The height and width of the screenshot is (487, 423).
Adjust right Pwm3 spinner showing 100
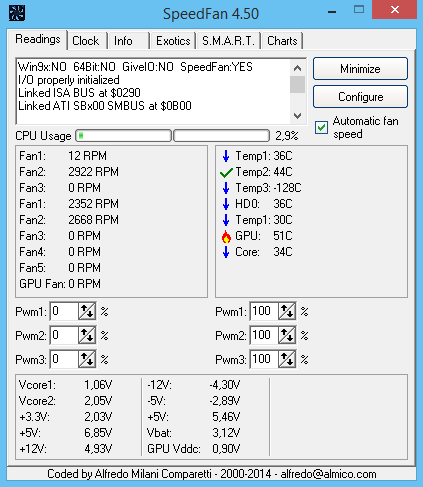click(287, 359)
